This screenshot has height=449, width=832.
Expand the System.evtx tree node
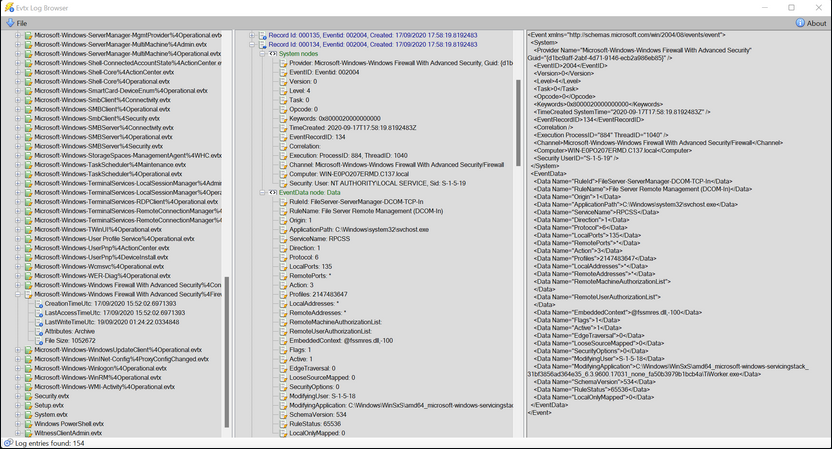[18, 415]
